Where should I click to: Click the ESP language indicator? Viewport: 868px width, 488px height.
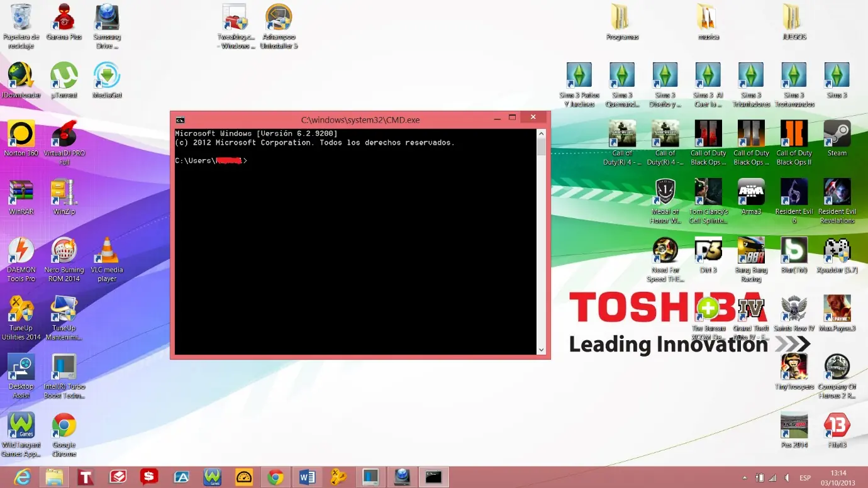(x=805, y=478)
